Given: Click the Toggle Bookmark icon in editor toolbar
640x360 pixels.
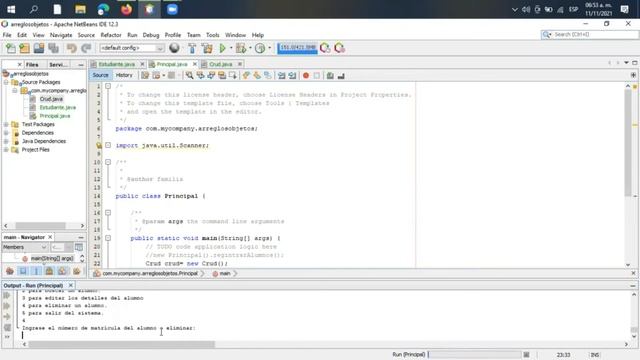Looking at the screenshot, I should (268, 76).
